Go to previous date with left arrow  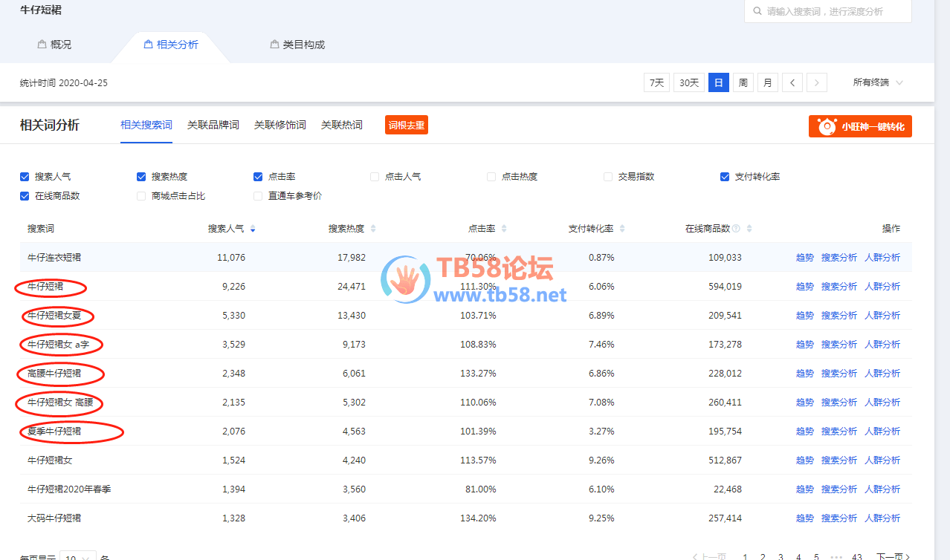(x=792, y=82)
